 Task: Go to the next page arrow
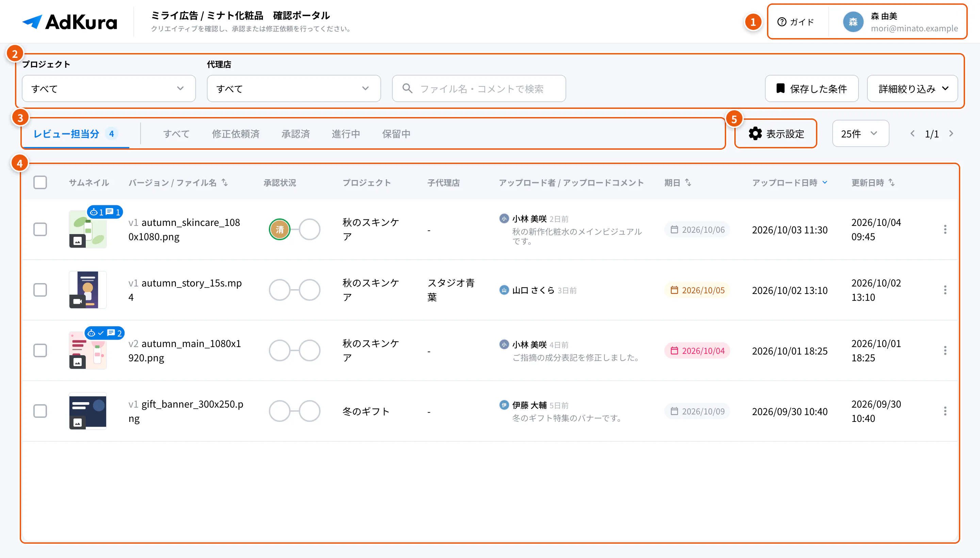(951, 133)
